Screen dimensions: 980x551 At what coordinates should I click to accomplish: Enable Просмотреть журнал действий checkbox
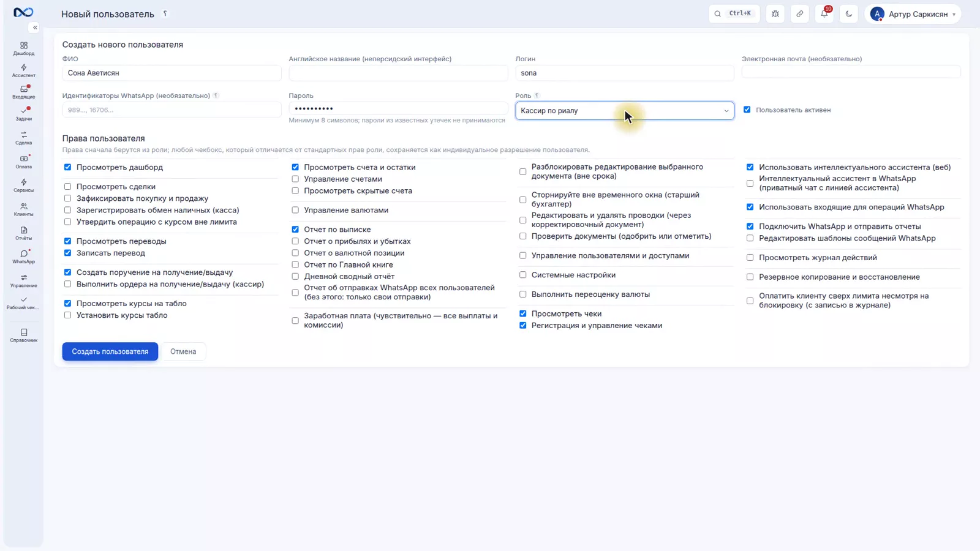pyautogui.click(x=750, y=258)
